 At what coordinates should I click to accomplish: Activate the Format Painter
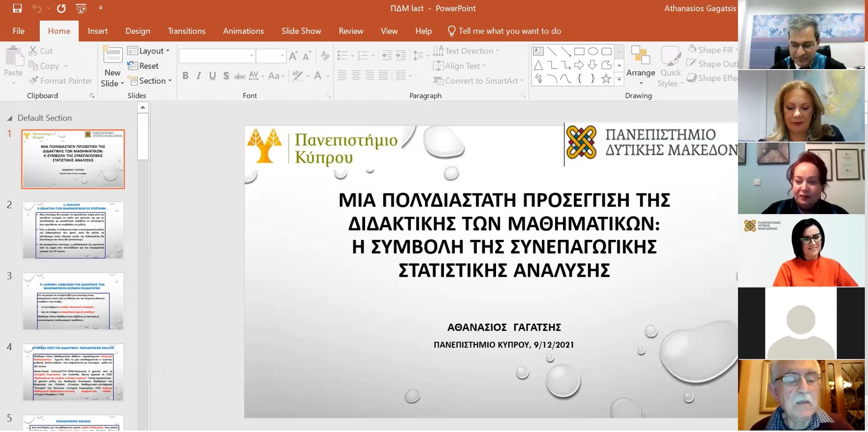[x=60, y=81]
